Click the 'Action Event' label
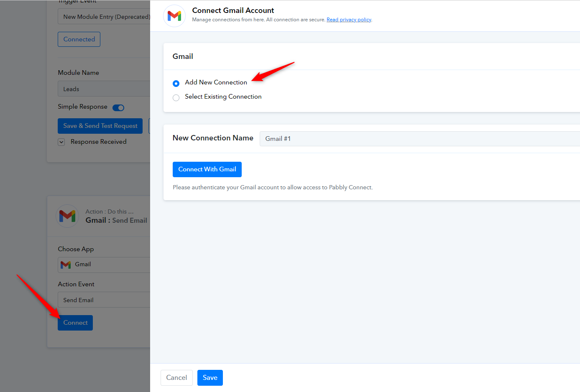This screenshot has width=580, height=392. click(x=76, y=284)
